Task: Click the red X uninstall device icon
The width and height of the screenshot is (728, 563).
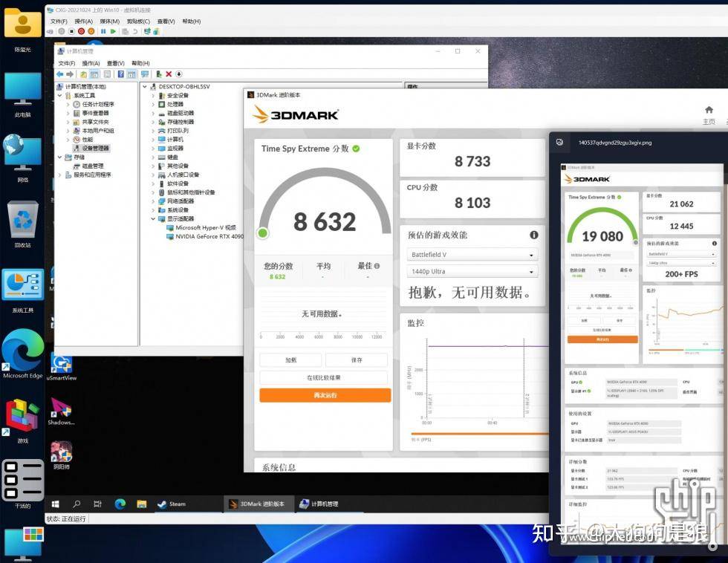Action: 169,74
